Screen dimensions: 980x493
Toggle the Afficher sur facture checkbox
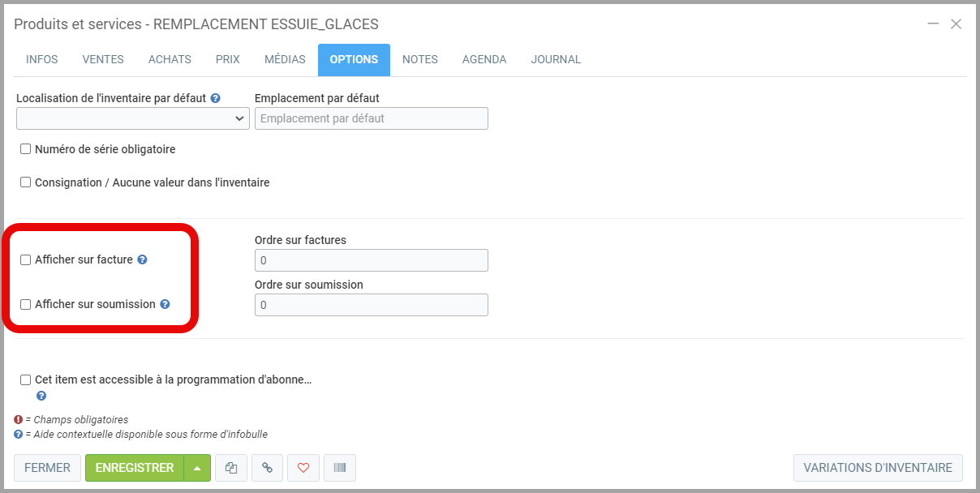(26, 260)
